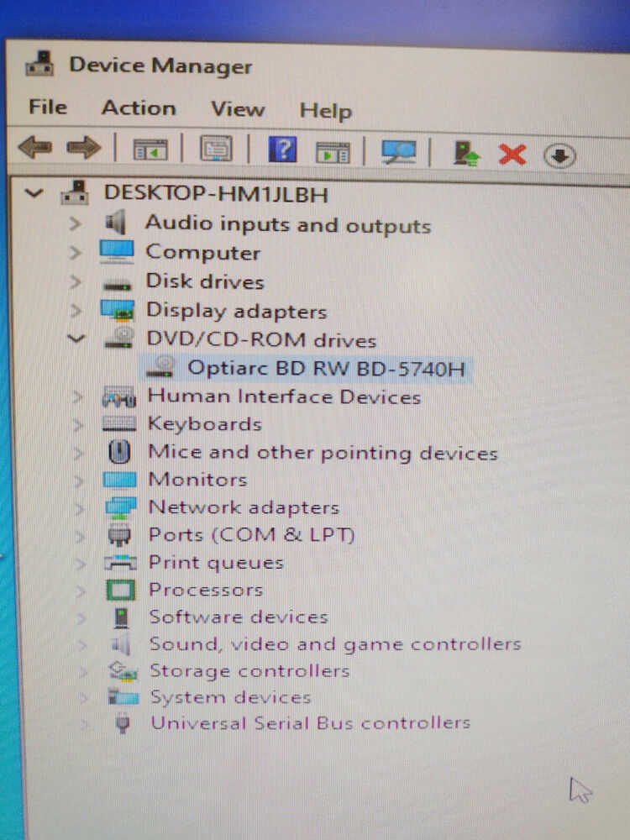
Task: Select Sound, video and game controllers label
Action: [x=335, y=644]
